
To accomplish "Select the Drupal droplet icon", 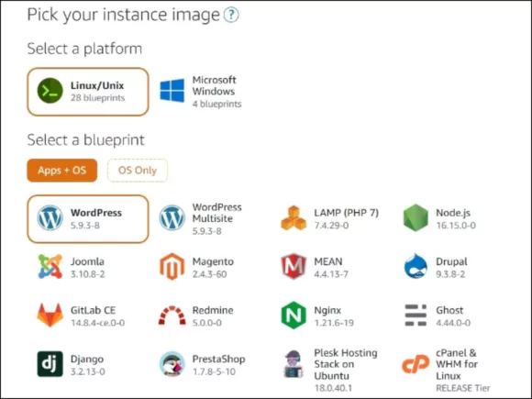I will [x=416, y=266].
